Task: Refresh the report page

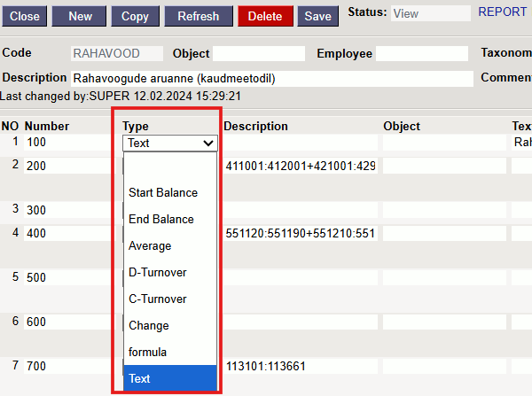Action: (x=198, y=16)
